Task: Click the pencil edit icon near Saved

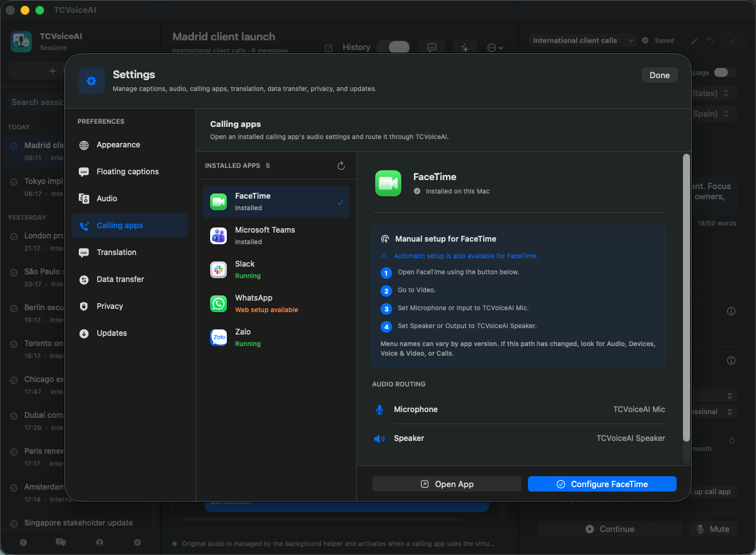Action: 694,40
